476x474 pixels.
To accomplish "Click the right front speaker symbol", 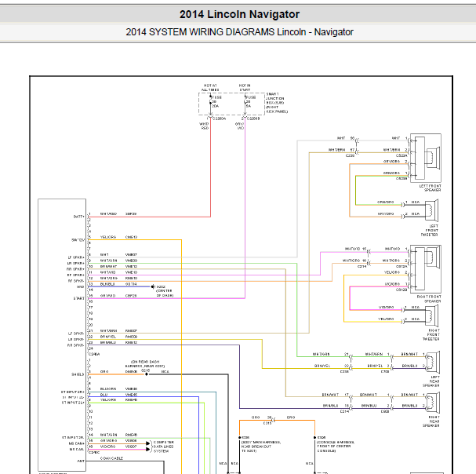I will 425,269.
